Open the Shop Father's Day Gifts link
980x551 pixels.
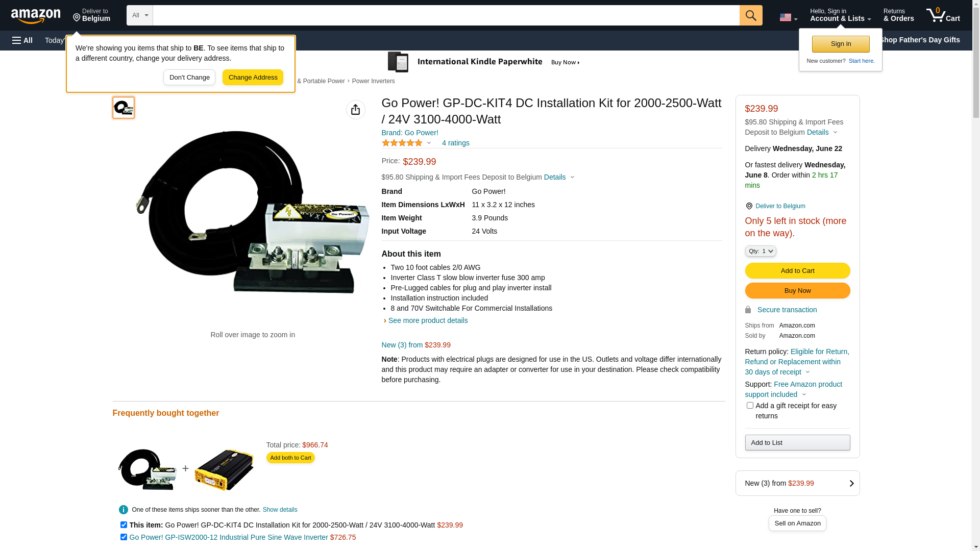[919, 40]
